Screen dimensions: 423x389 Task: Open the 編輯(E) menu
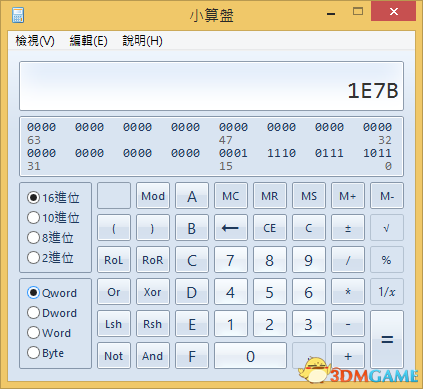(88, 41)
